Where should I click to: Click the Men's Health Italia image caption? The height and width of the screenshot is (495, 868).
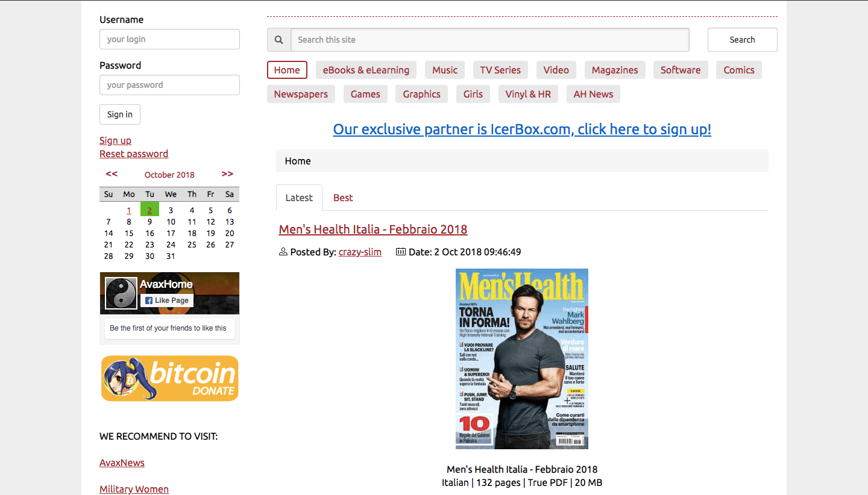pyautogui.click(x=522, y=469)
